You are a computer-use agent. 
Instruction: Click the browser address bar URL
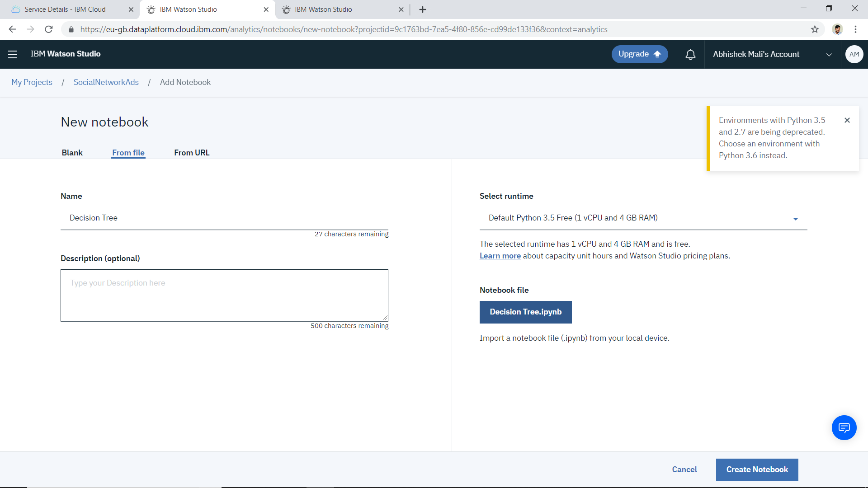tap(344, 29)
